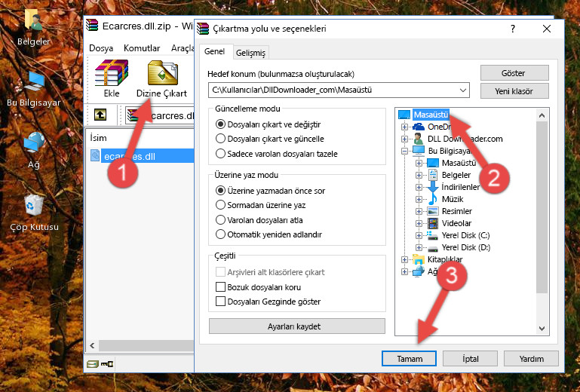Select the Videolar folder in the tree
This screenshot has height=392, width=580.
pos(456,223)
